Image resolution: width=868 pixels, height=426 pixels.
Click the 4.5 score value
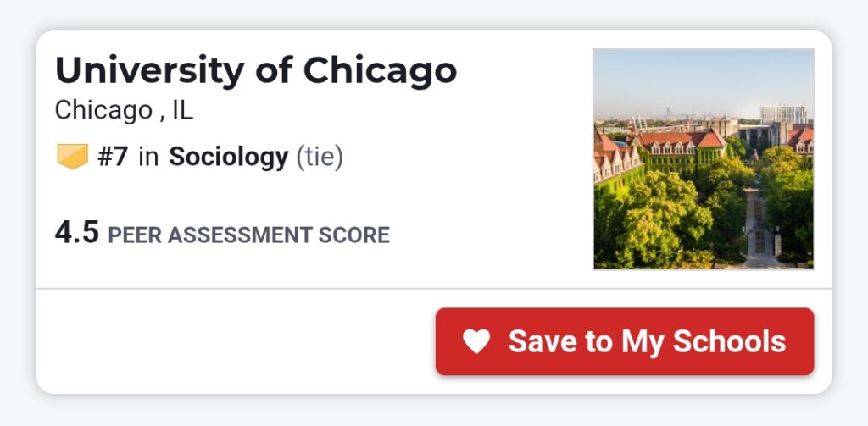tap(77, 233)
